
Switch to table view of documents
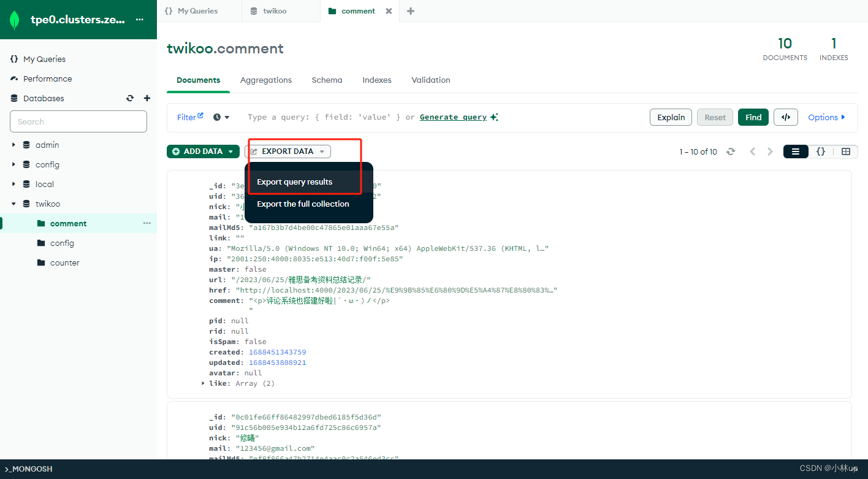(x=846, y=151)
